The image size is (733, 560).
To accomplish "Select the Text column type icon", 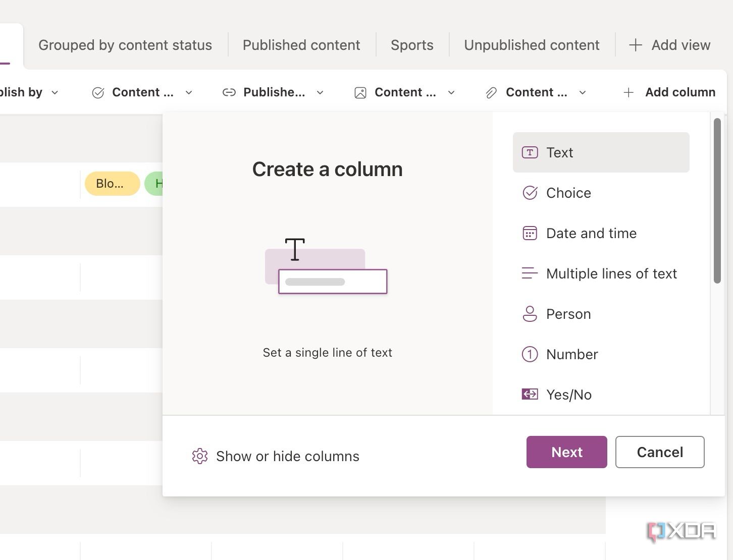I will click(x=530, y=152).
